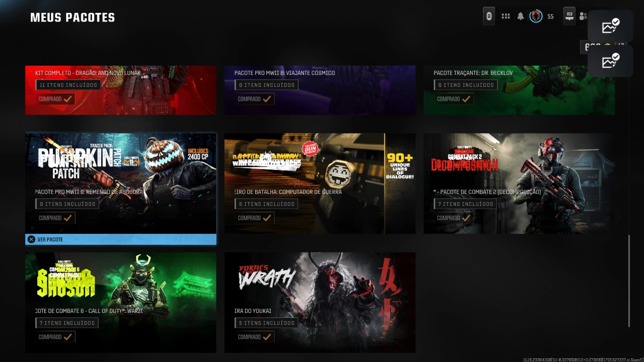Click the 11 Itens Incluídos badge
The height and width of the screenshot is (362, 644).
tap(68, 85)
